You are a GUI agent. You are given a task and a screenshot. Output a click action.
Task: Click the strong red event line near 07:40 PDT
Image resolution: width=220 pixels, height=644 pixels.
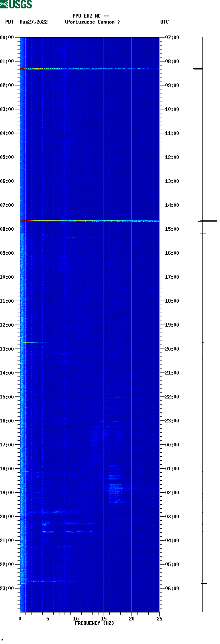point(90,221)
